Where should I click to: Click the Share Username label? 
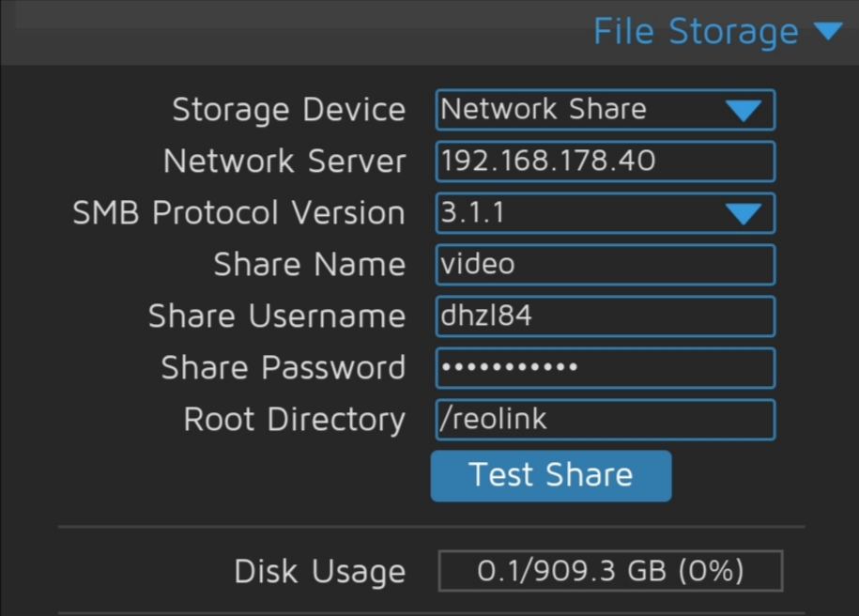[x=276, y=316]
